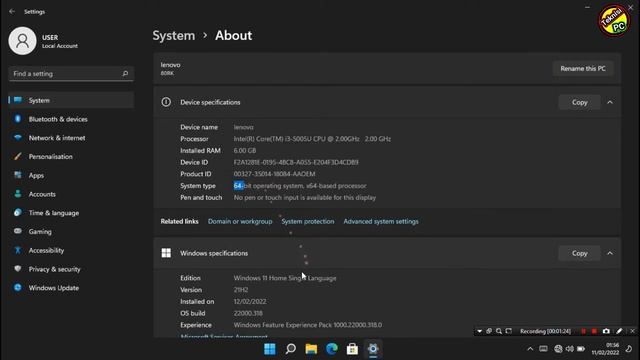Copy the Device specifications

click(x=579, y=102)
